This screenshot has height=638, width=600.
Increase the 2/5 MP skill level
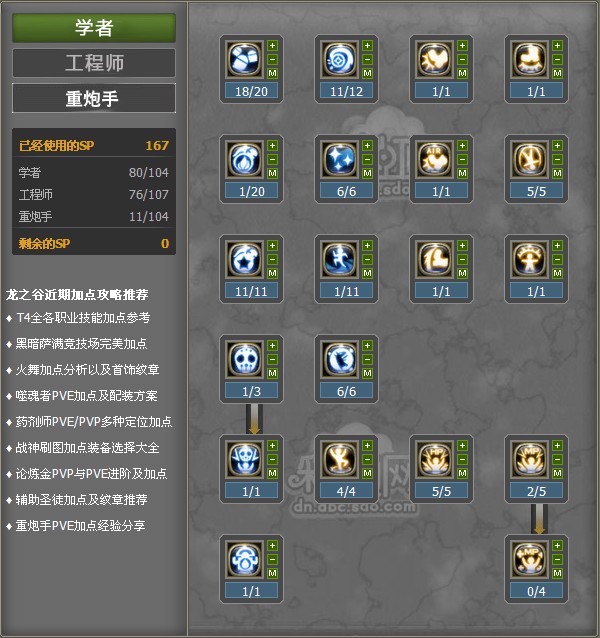[x=557, y=446]
